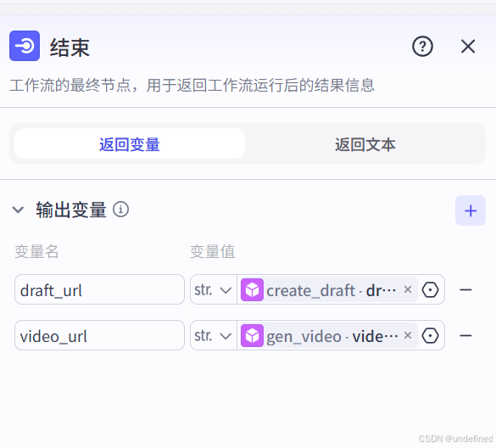
Task: Open the str. type dropdown for video_url
Action: pos(213,335)
